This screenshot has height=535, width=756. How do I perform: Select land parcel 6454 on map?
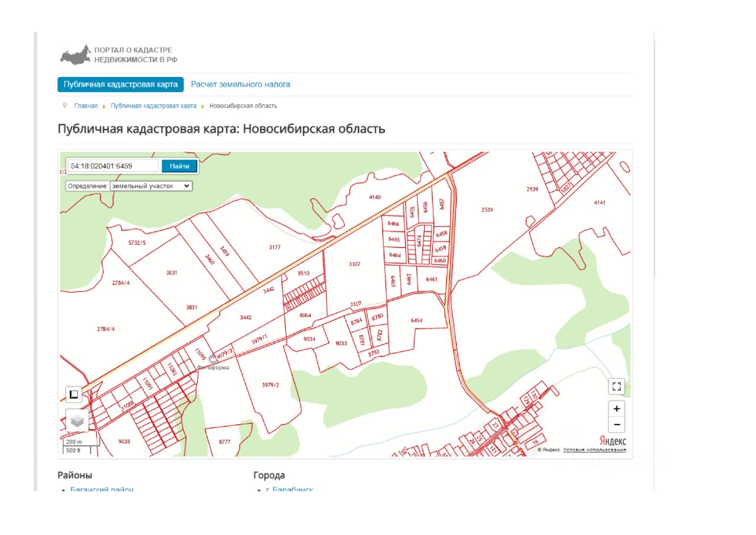pos(416,320)
